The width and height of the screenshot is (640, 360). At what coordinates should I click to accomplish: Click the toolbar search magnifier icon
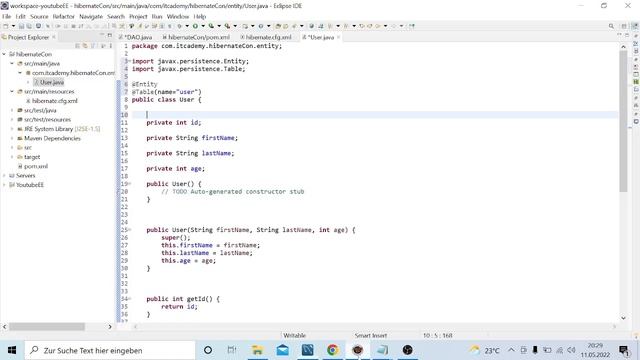[x=611, y=26]
